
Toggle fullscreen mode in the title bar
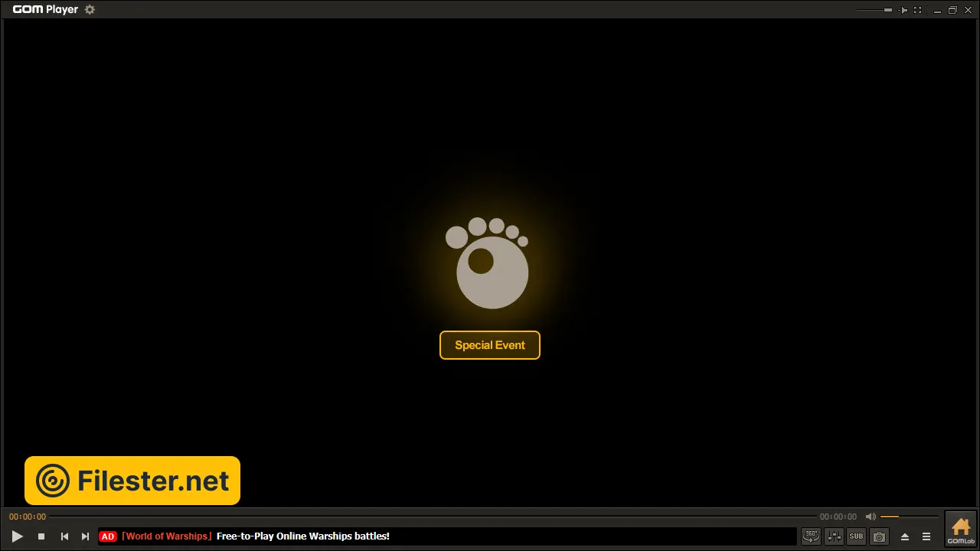(x=918, y=10)
